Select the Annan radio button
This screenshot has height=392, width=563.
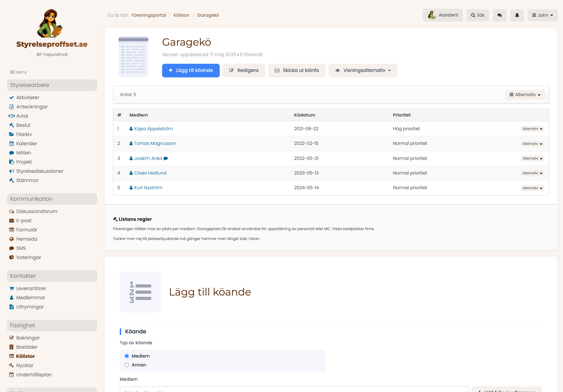127,365
